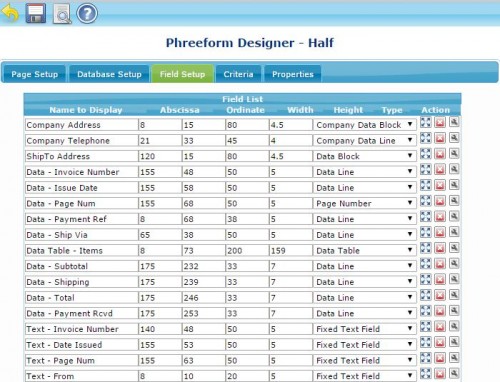Open properties wrench for Company Telephone
500x382 pixels.
click(454, 138)
